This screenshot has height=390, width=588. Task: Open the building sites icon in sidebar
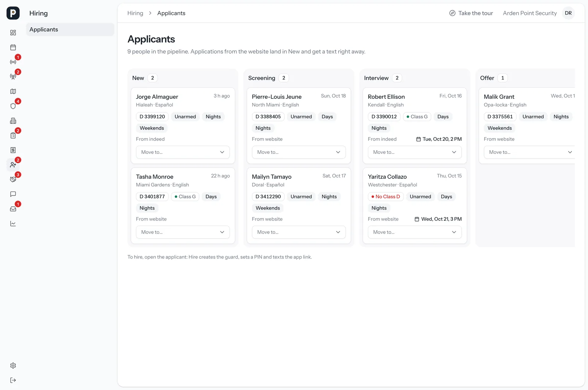click(x=13, y=121)
